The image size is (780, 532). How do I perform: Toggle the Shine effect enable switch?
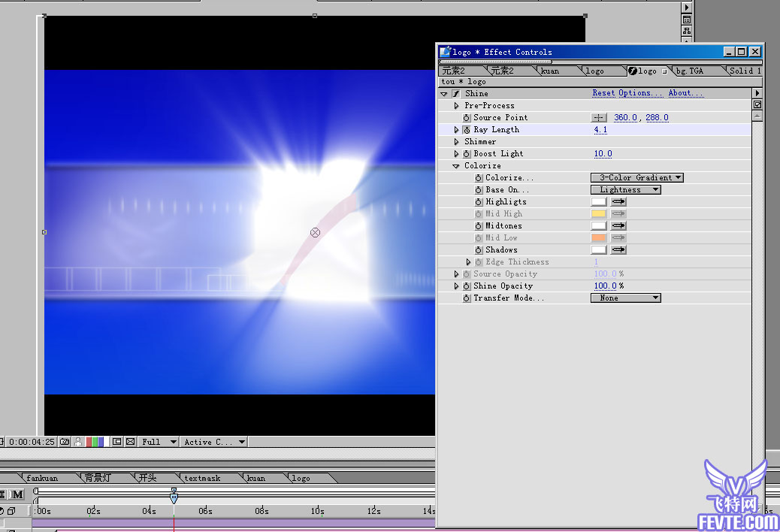[455, 93]
